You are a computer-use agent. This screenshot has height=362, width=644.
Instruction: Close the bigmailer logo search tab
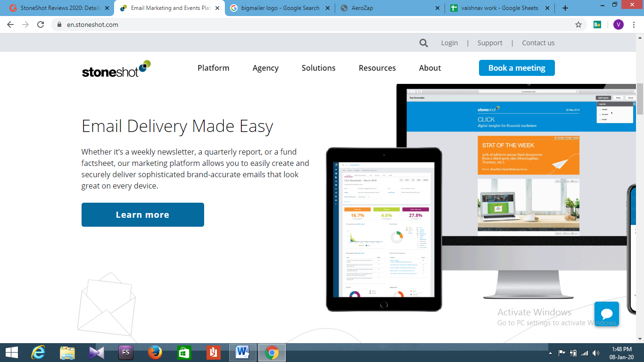[327, 8]
